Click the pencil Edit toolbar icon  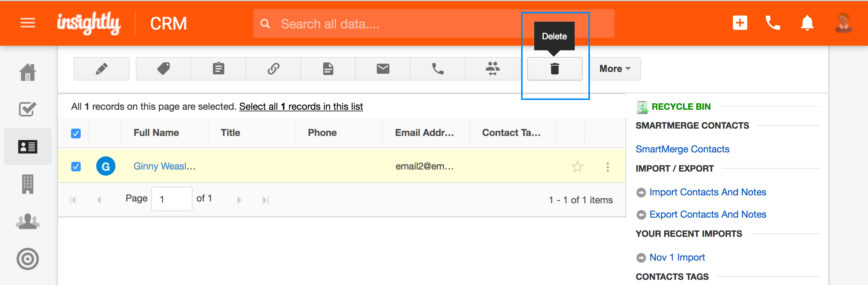coord(101,69)
